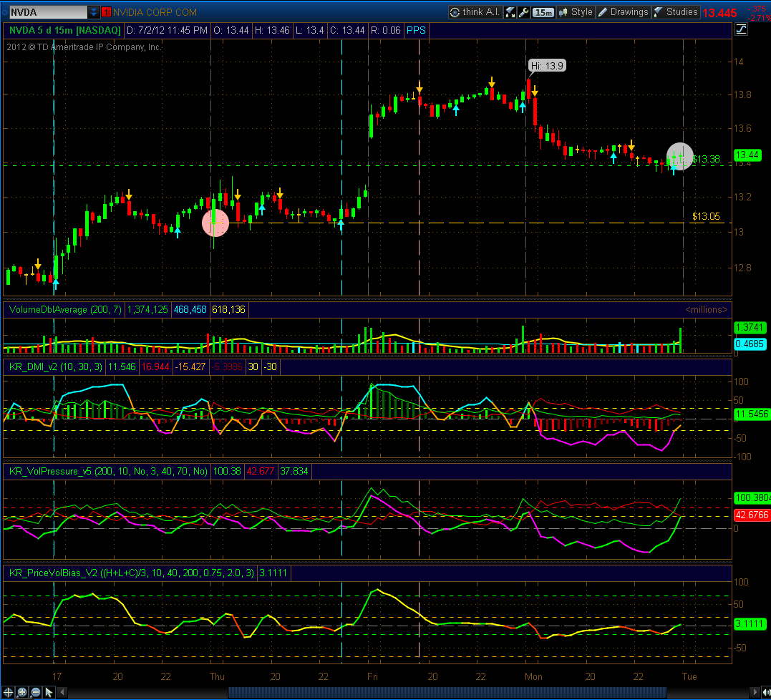The height and width of the screenshot is (700, 771).
Task: Click the 13.445 last price readout
Action: 719,14
